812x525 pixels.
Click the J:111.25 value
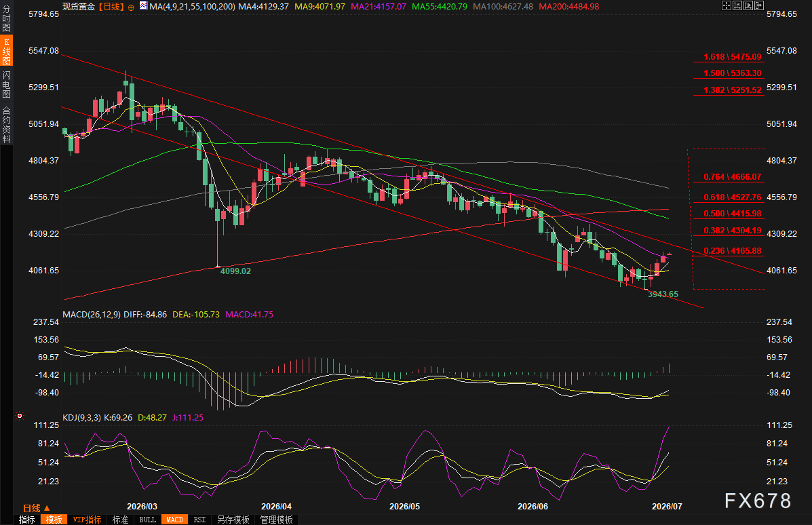(x=187, y=418)
